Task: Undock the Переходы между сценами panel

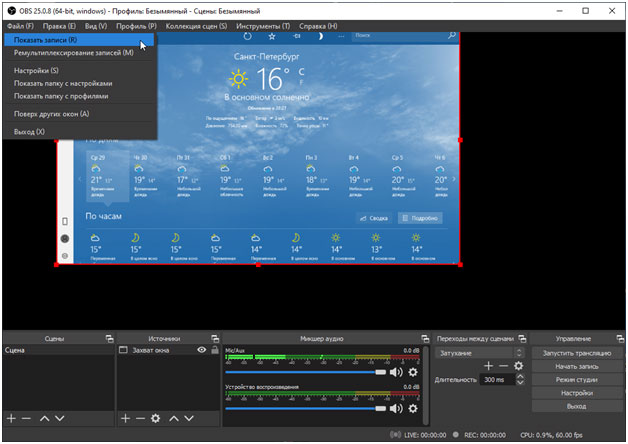Action: (522, 339)
